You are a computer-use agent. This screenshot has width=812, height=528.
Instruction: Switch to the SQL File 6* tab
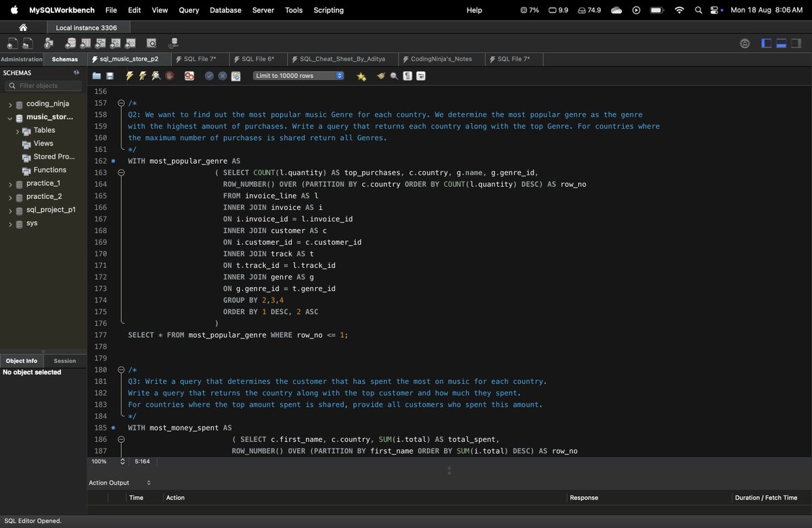coord(258,59)
